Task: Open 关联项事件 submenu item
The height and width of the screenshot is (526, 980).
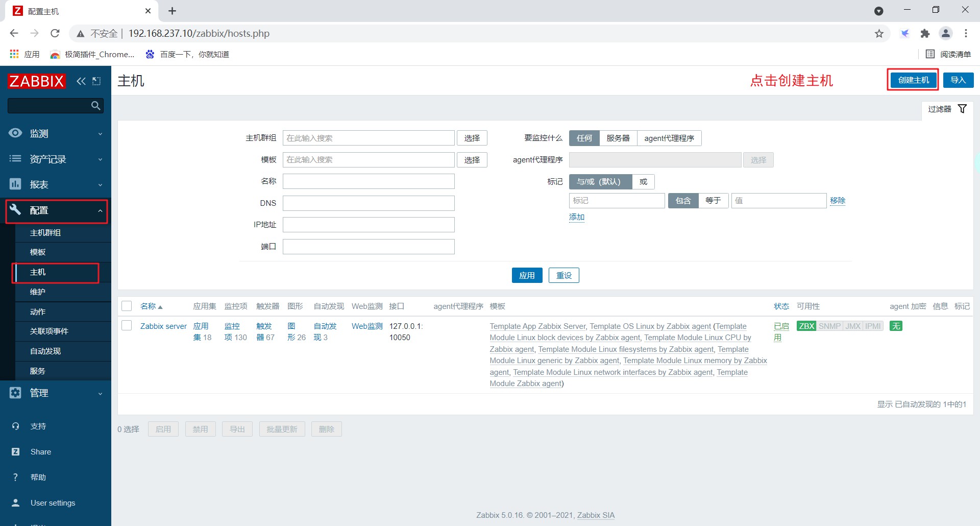Action: (x=63, y=331)
